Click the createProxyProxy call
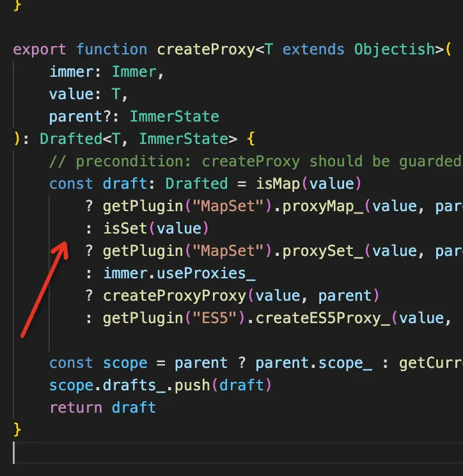Image resolution: width=463 pixels, height=476 pixels. point(175,296)
